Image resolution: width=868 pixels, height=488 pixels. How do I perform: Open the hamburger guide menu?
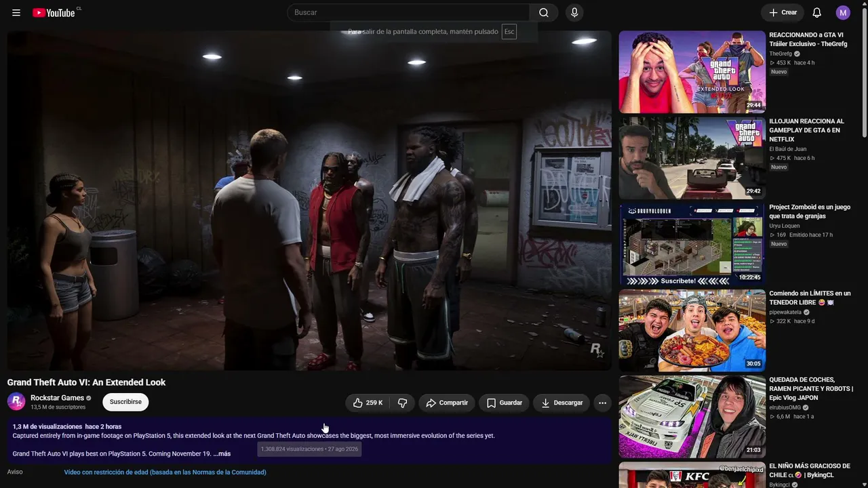tap(16, 13)
